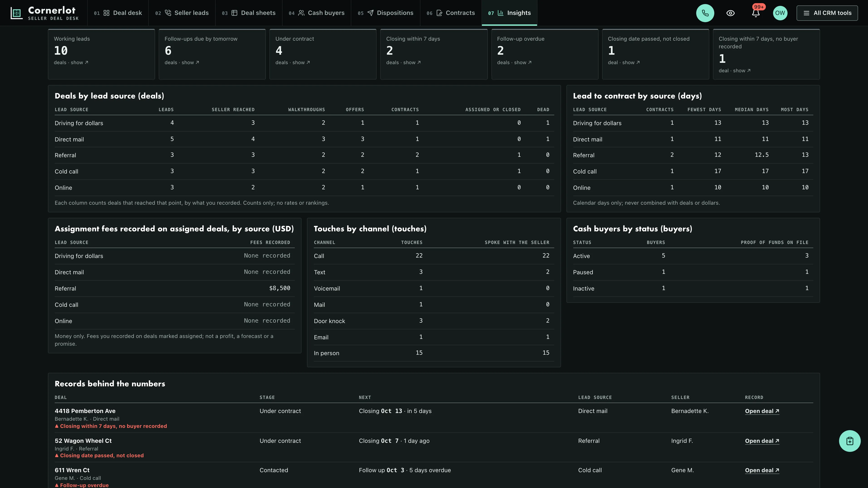Start a call with the phone button
Screen dimensions: 868x488
coord(705,13)
